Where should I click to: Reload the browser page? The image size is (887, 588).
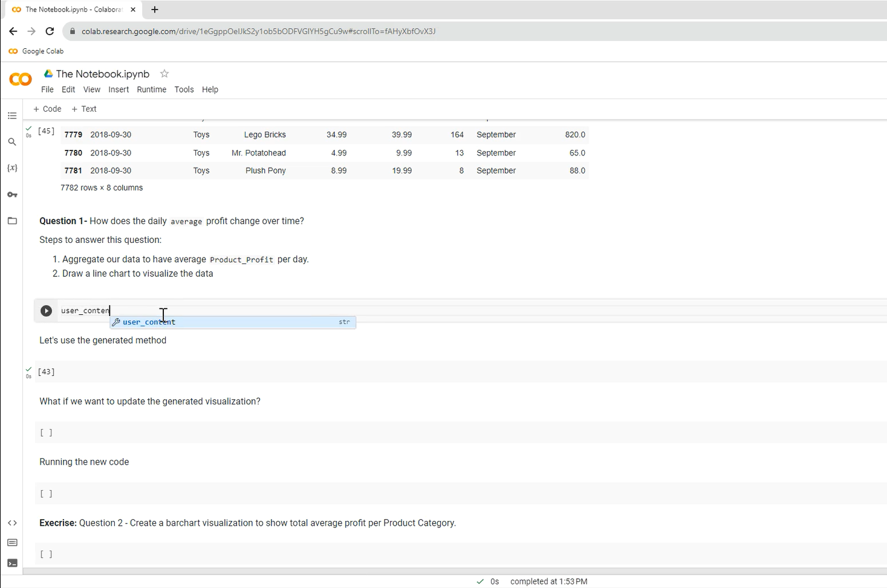pos(50,31)
